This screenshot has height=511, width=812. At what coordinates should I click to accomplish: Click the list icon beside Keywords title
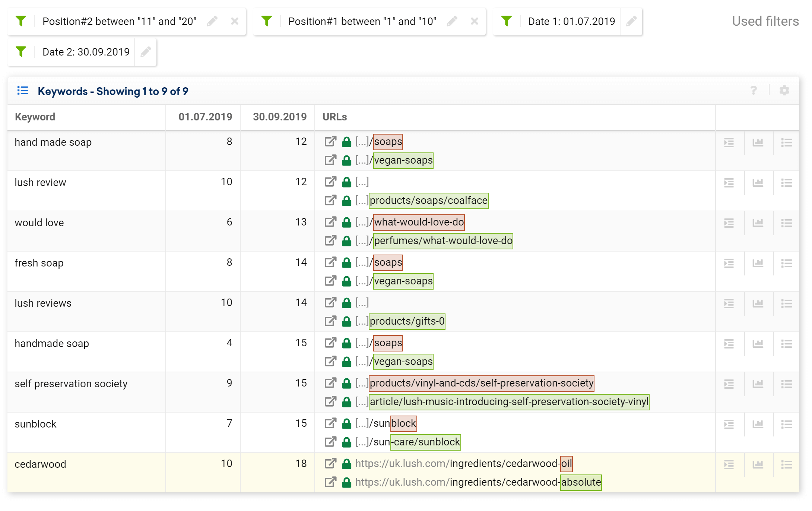(23, 91)
